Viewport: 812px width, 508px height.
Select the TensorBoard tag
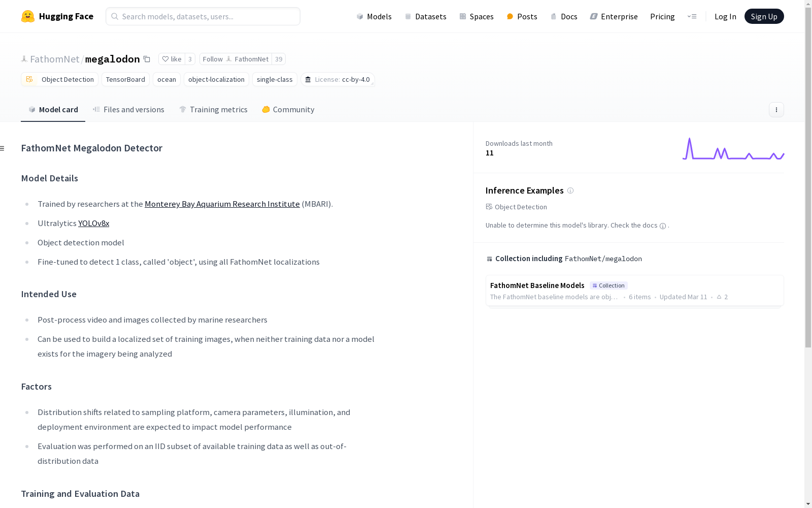[125, 79]
